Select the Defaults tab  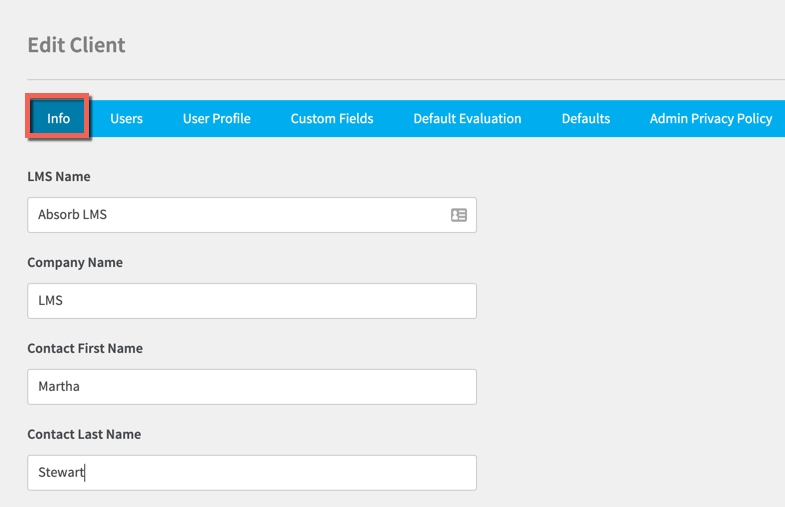point(586,119)
